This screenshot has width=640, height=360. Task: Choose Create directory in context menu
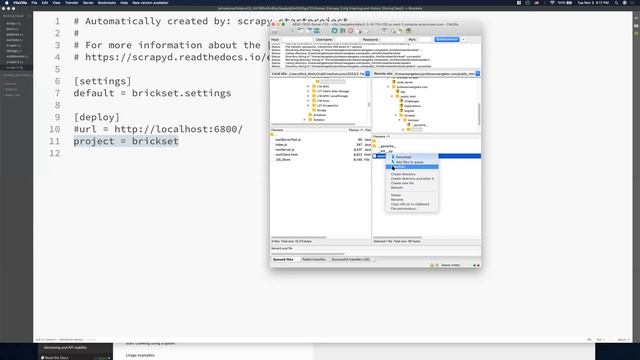412,174
